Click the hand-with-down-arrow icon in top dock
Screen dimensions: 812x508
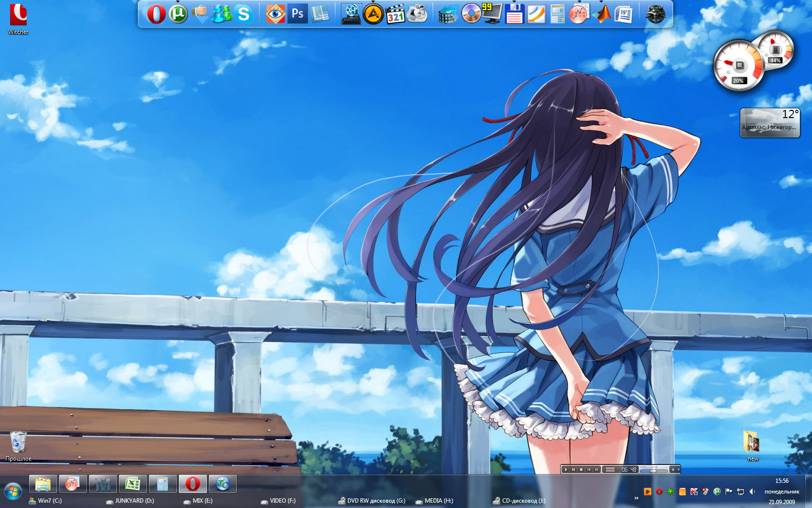pos(200,14)
